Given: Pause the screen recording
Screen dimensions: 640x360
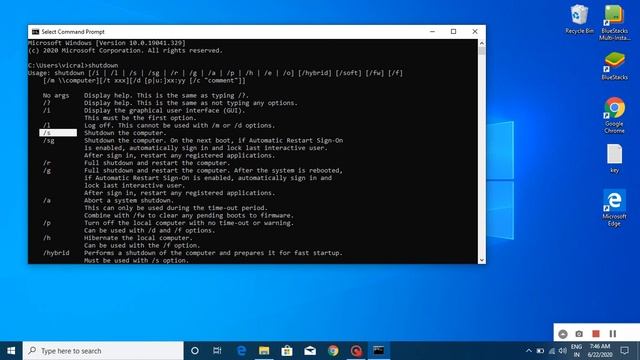Looking at the screenshot, I should [613, 334].
